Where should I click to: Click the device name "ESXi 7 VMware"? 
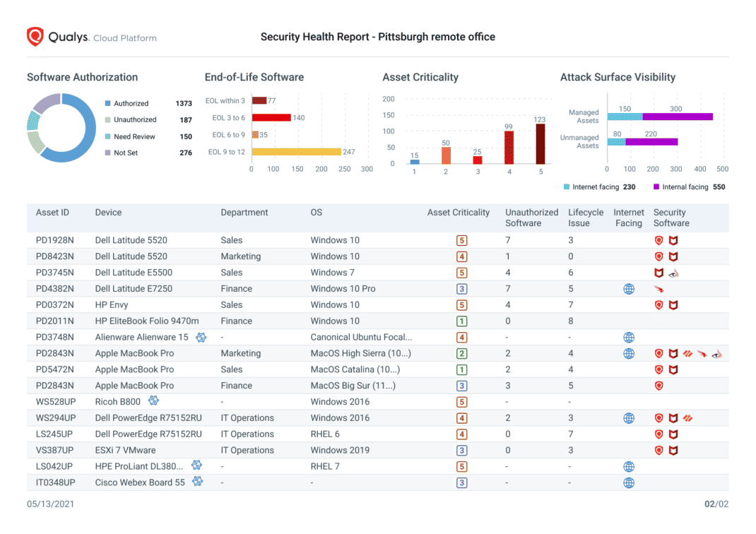pos(125,450)
